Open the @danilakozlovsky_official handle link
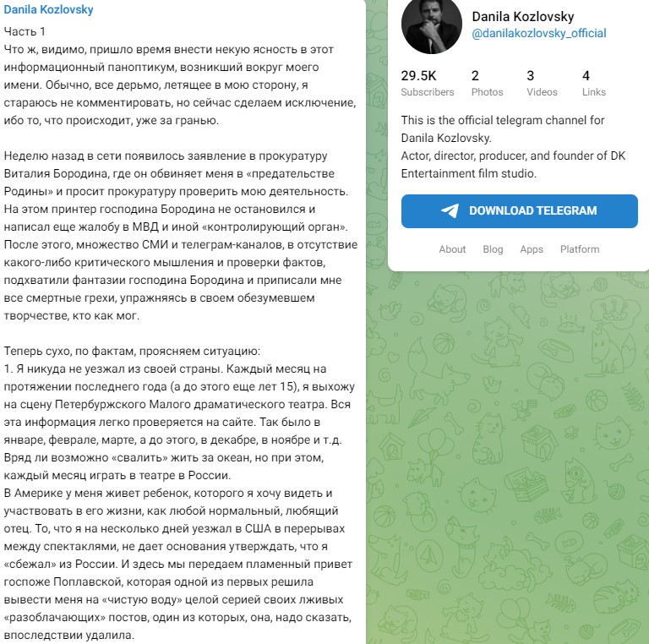Image resolution: width=649 pixels, height=644 pixels. pos(538,34)
